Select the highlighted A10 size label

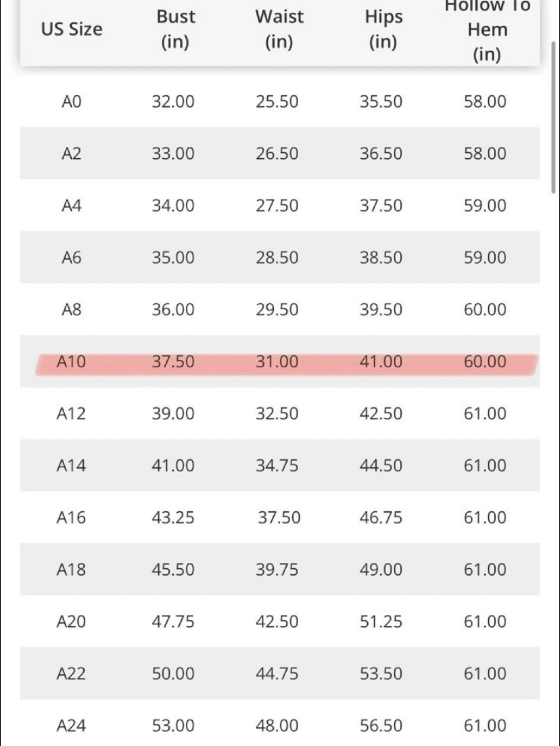71,362
